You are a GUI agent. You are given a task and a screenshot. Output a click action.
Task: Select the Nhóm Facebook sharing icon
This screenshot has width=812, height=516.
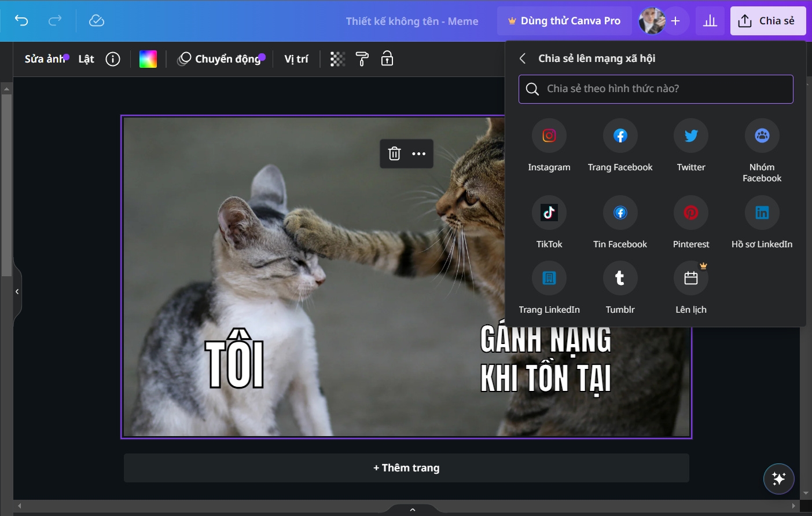pyautogui.click(x=762, y=135)
